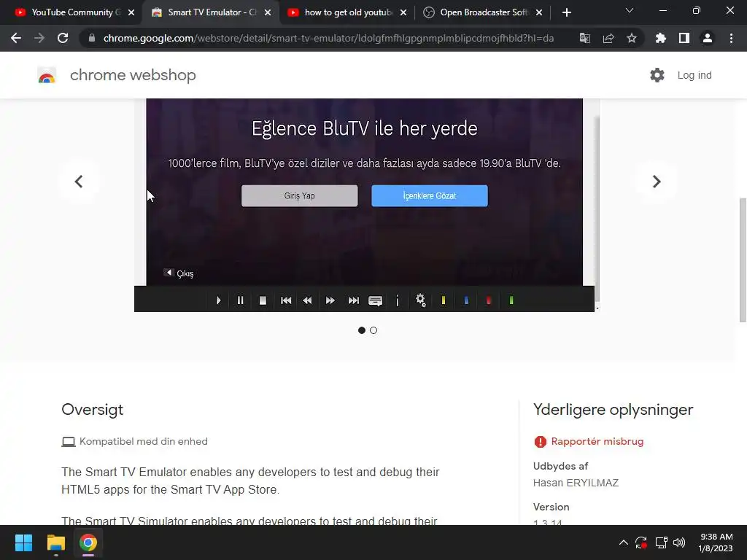Click the page vertical scrollbar

743,260
